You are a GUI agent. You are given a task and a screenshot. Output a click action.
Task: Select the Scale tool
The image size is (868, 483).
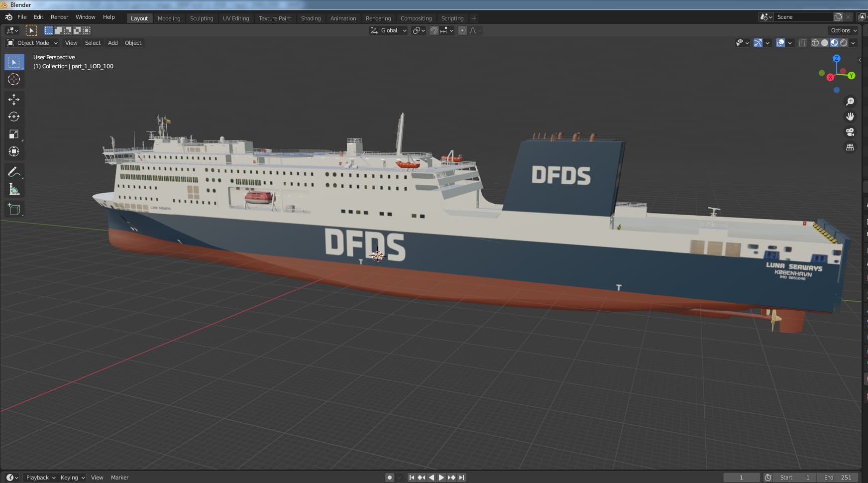[14, 134]
